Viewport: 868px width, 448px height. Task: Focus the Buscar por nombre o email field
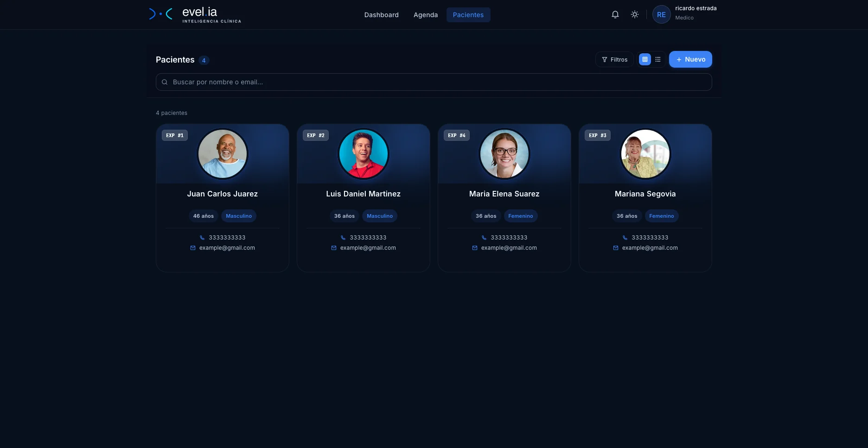434,82
